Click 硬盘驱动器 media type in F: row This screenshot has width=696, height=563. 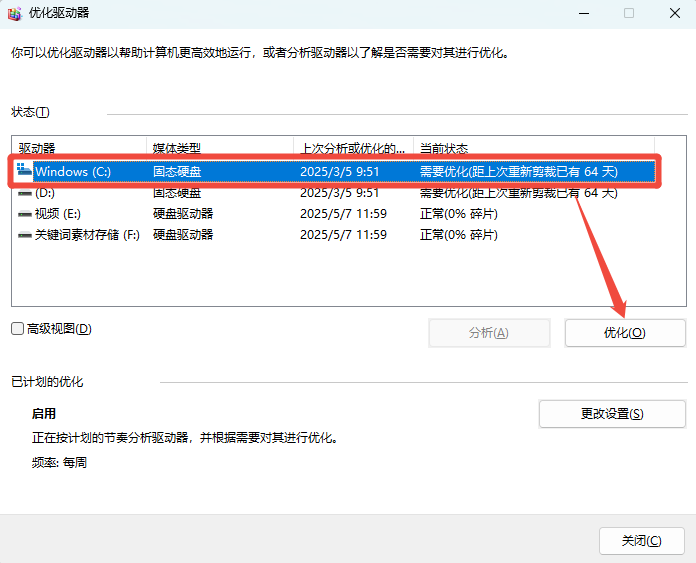(x=183, y=235)
